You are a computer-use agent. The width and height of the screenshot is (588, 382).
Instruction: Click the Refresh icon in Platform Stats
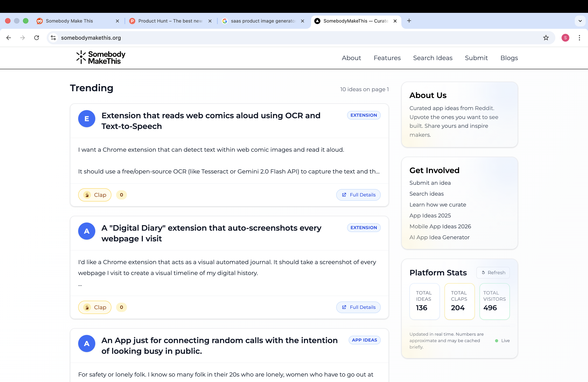[483, 272]
